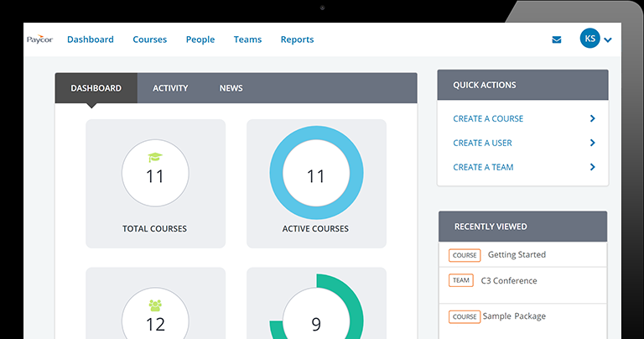
Task: Open the People page
Action: [200, 39]
